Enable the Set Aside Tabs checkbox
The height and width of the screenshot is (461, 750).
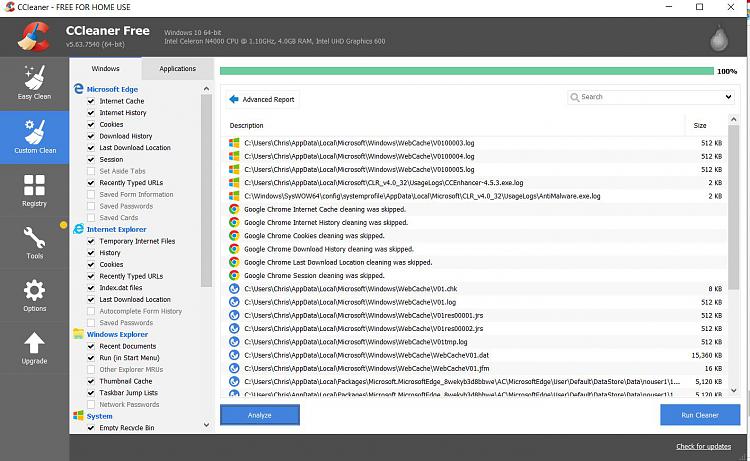[x=91, y=171]
